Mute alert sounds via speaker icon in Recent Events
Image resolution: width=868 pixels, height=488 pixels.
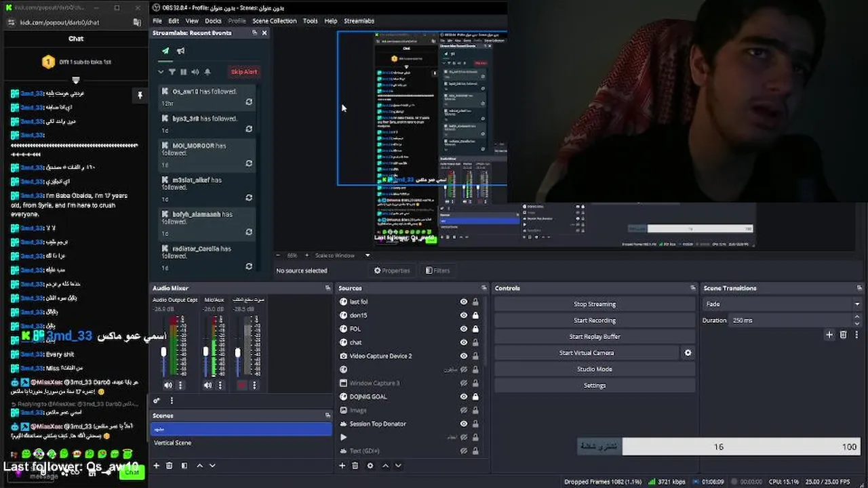click(195, 72)
